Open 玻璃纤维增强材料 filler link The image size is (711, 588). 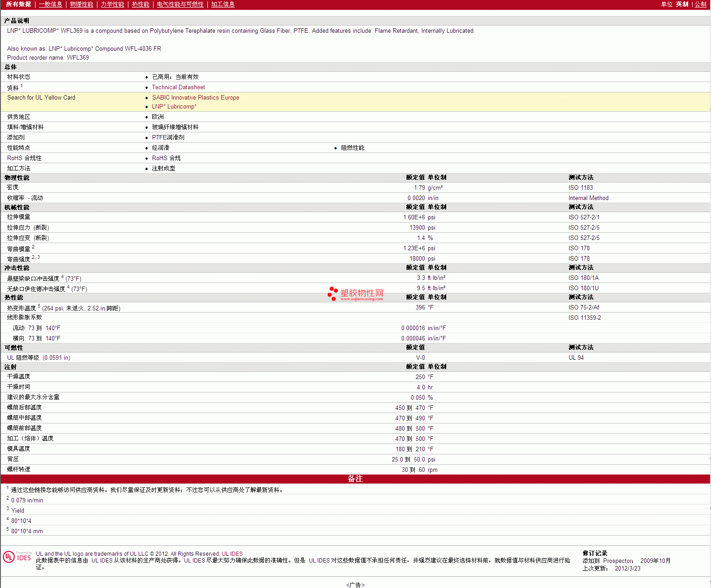tap(175, 127)
